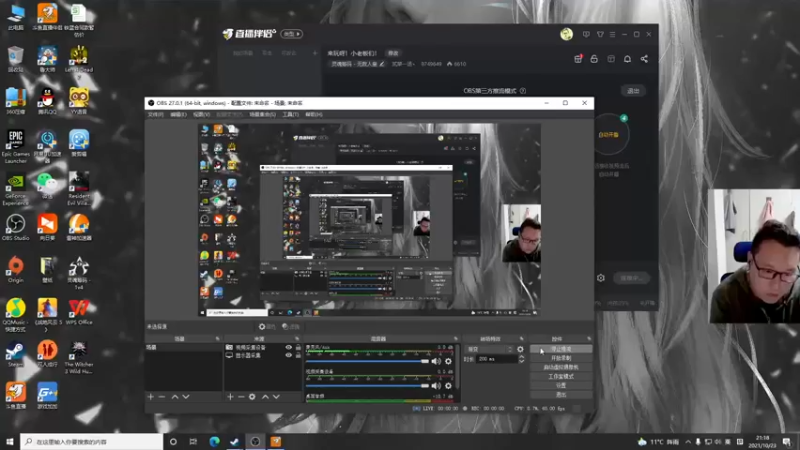
Task: Click Start Recording button in OBS controls
Action: click(561, 358)
